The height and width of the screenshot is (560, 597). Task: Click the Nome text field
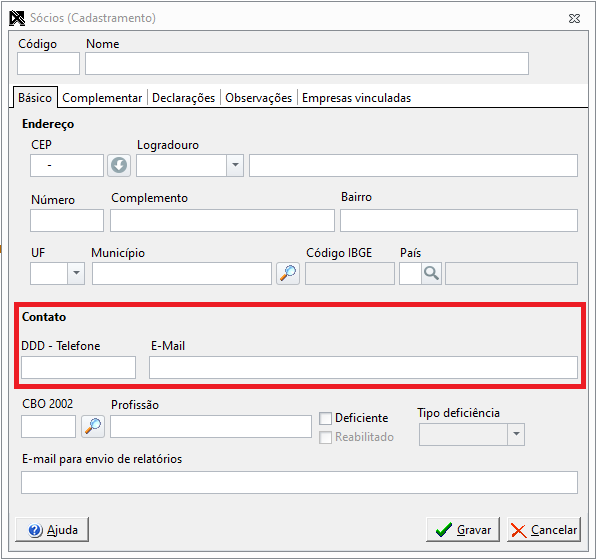307,64
